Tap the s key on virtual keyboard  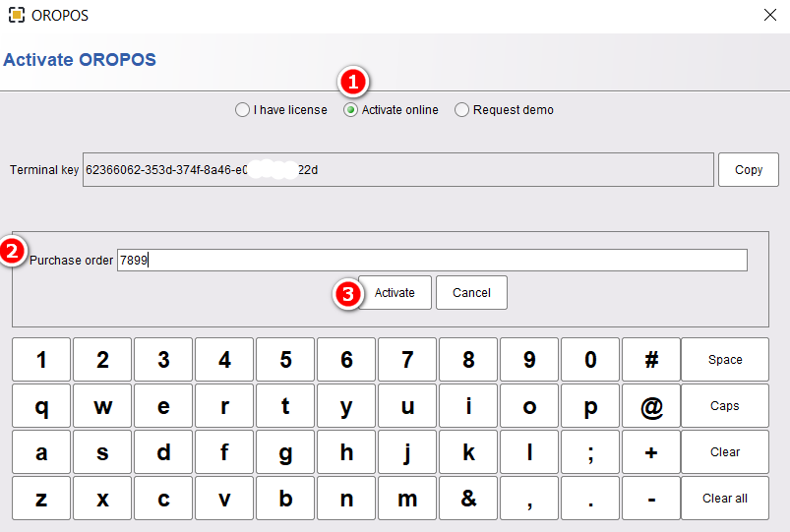(x=102, y=452)
